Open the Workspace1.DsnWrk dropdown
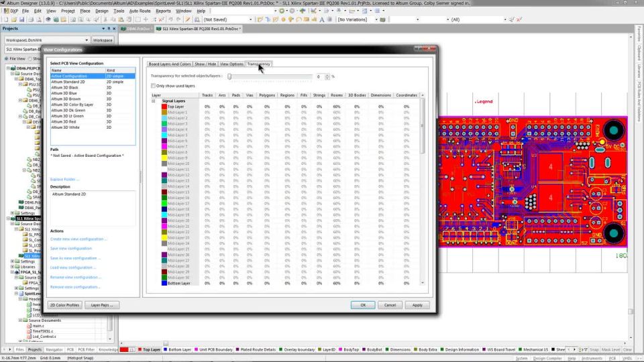644x362 pixels. coord(87,40)
